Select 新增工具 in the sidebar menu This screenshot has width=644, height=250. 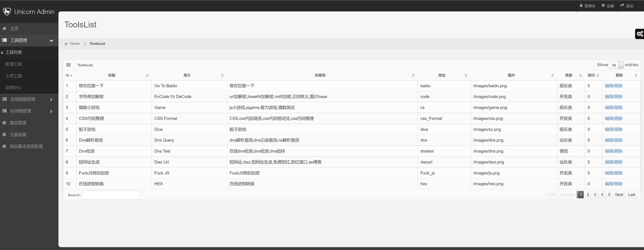14,64
